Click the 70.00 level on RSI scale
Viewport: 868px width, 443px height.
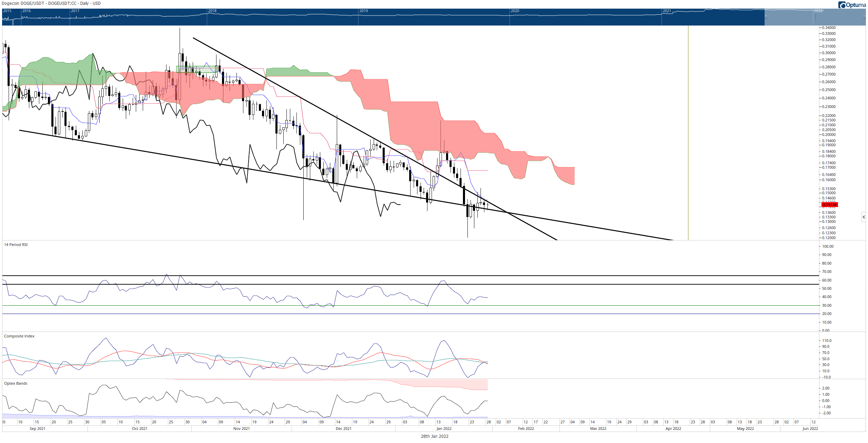pyautogui.click(x=827, y=272)
